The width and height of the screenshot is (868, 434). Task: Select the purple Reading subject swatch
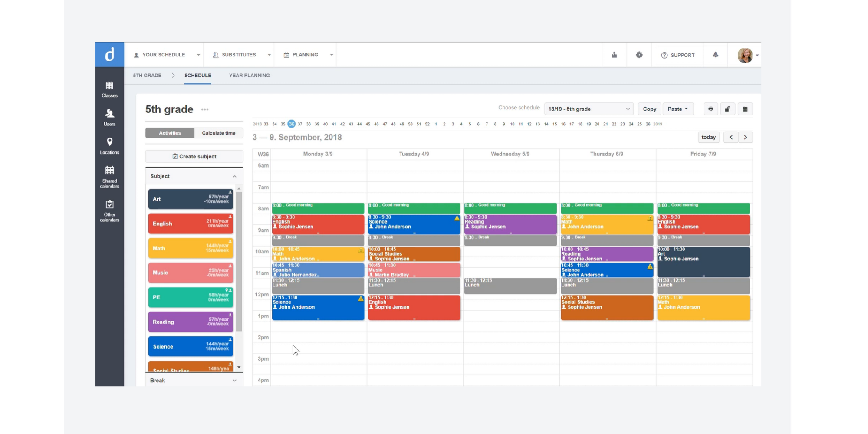pyautogui.click(x=191, y=322)
